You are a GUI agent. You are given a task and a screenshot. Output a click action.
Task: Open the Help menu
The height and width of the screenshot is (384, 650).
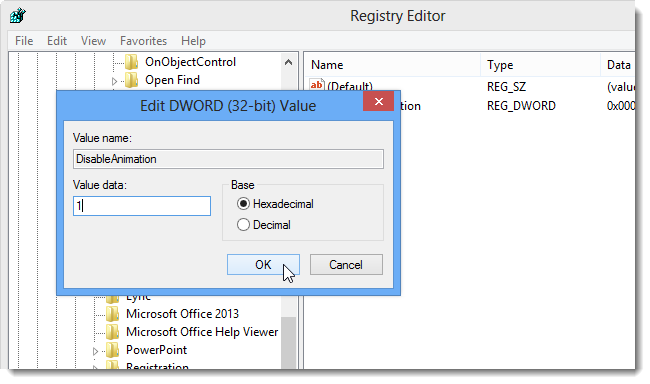pos(193,41)
